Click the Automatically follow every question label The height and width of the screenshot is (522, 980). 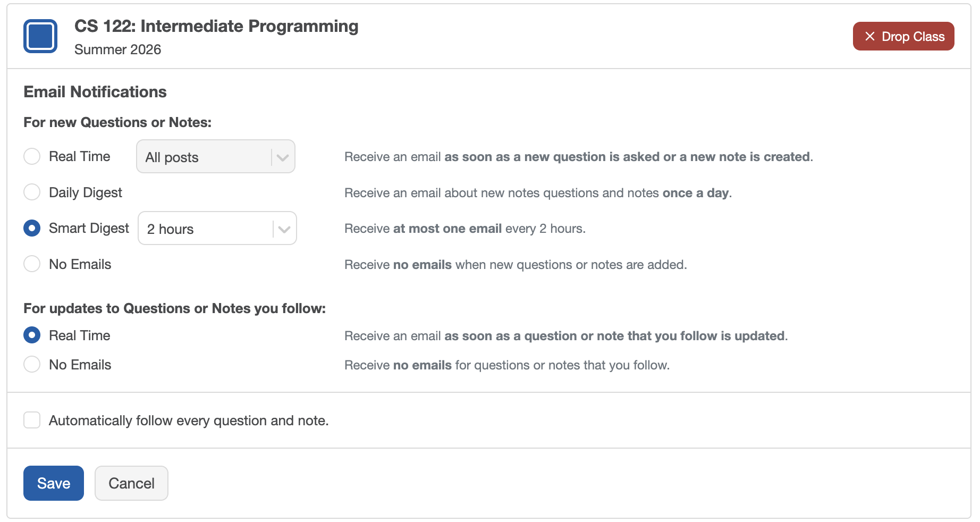pos(189,420)
